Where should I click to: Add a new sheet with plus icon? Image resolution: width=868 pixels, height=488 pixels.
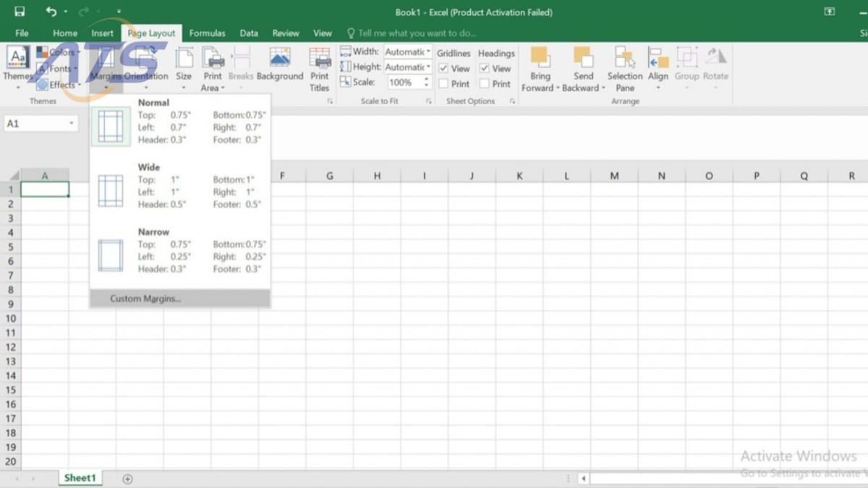coord(128,479)
